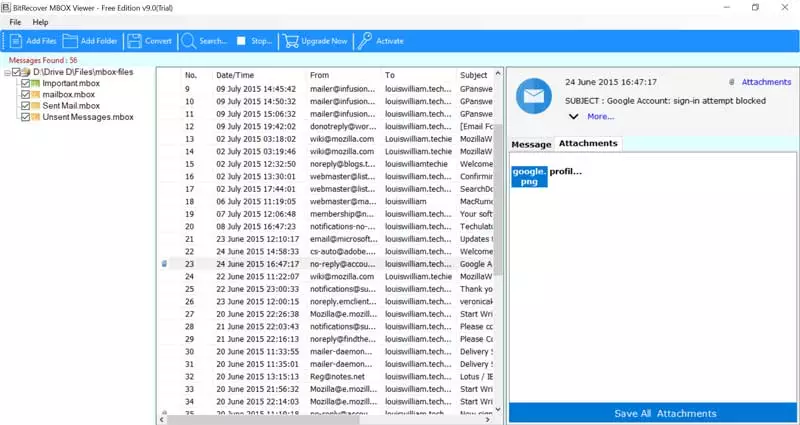This screenshot has width=800, height=425.
Task: Click the Upgrade Now cart icon
Action: click(x=290, y=41)
